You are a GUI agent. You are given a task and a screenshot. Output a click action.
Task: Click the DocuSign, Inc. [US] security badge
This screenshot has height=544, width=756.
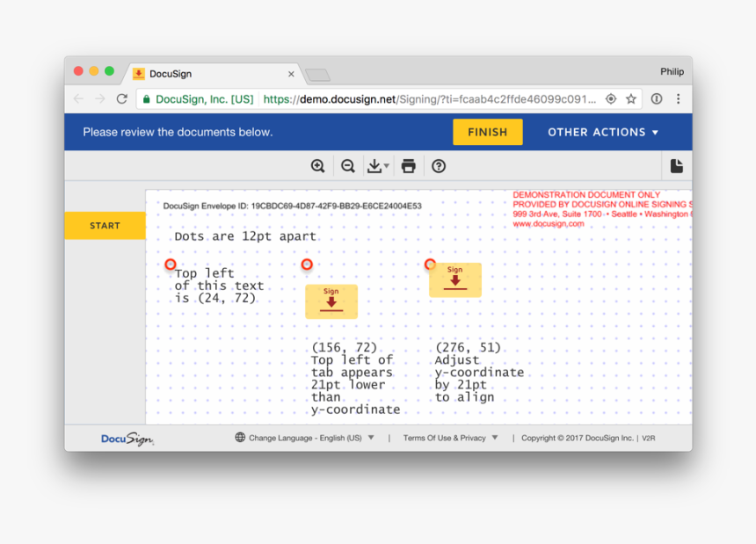pos(198,99)
